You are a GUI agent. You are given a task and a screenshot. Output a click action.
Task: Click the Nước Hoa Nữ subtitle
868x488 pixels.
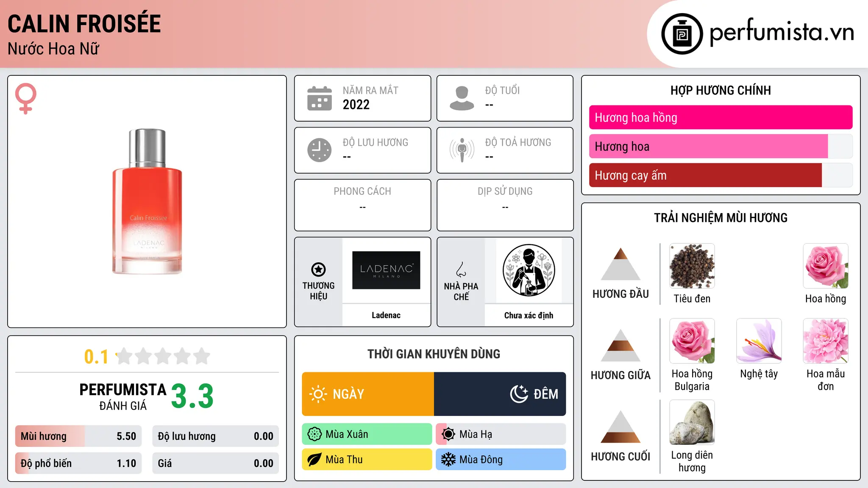pyautogui.click(x=53, y=49)
